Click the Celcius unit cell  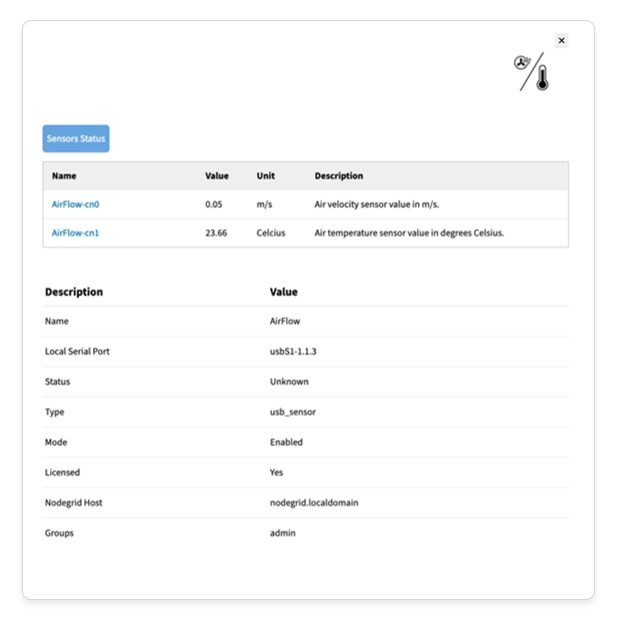pos(271,233)
